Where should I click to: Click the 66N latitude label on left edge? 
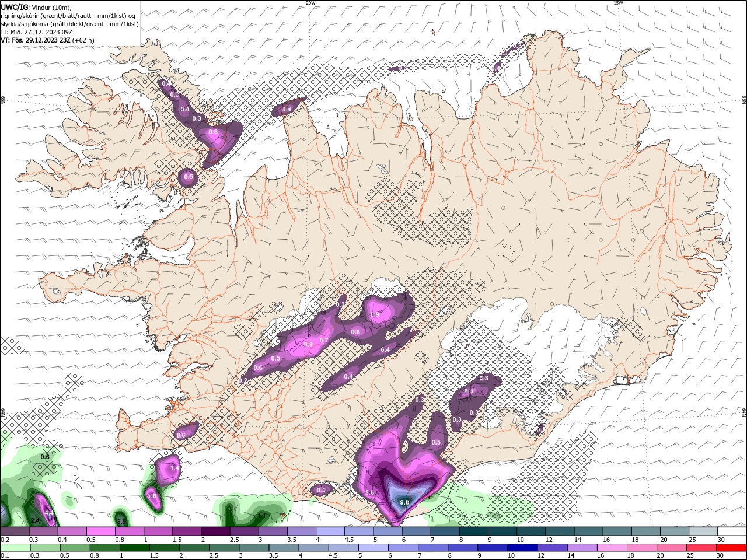tap(3, 101)
